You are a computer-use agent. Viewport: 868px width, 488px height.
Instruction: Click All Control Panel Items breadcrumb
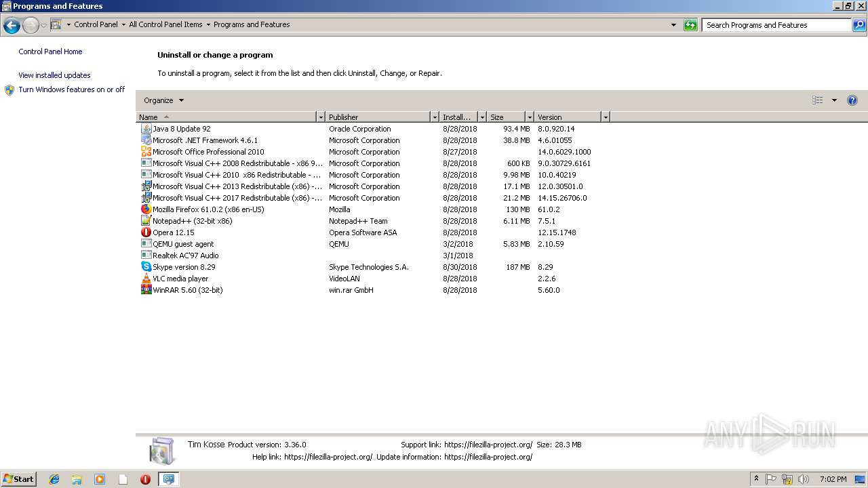click(x=165, y=24)
